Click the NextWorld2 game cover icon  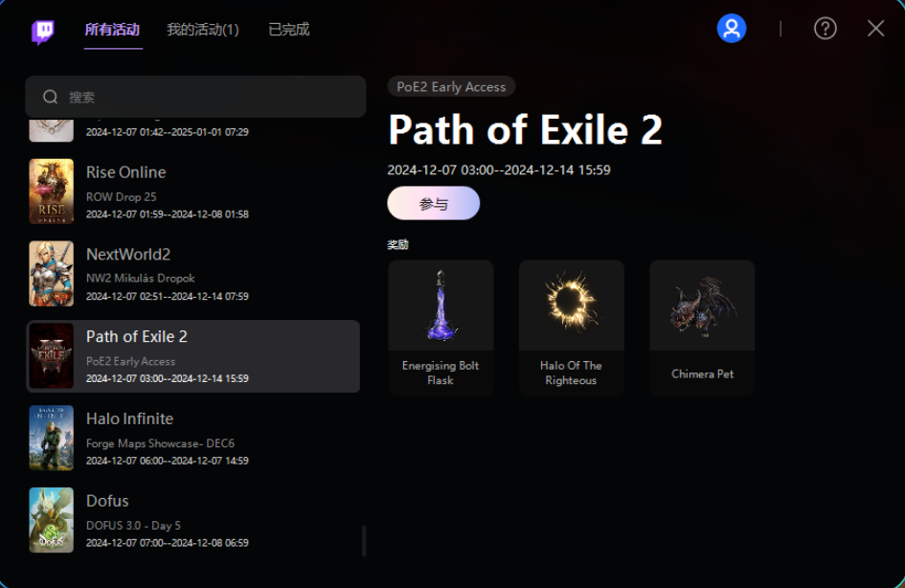click(x=52, y=274)
